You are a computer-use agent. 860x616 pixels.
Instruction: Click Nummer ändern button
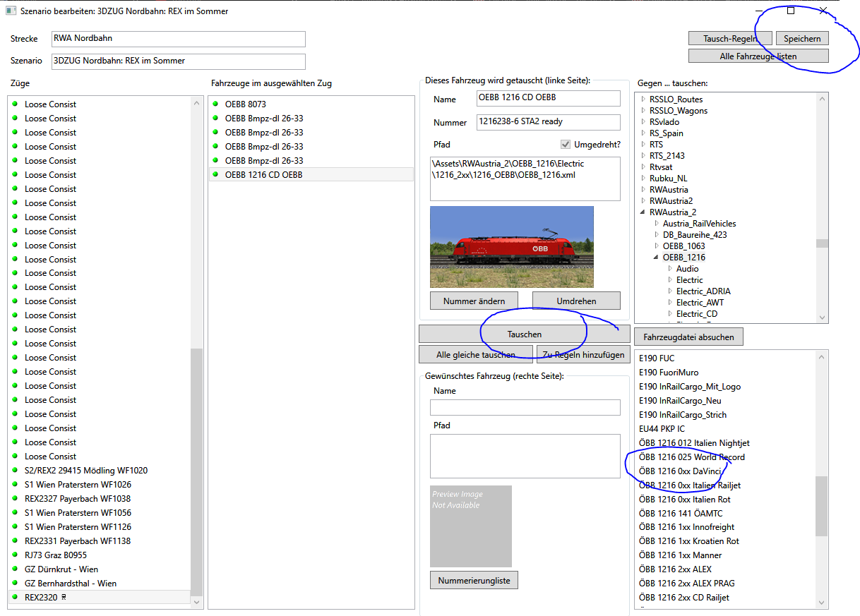(x=474, y=301)
